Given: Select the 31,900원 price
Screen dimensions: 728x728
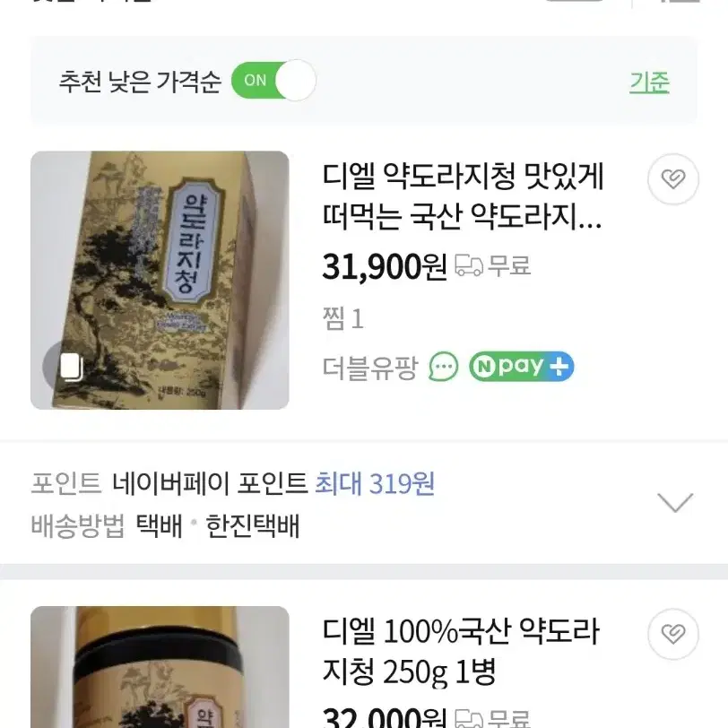Looking at the screenshot, I should point(385,267).
